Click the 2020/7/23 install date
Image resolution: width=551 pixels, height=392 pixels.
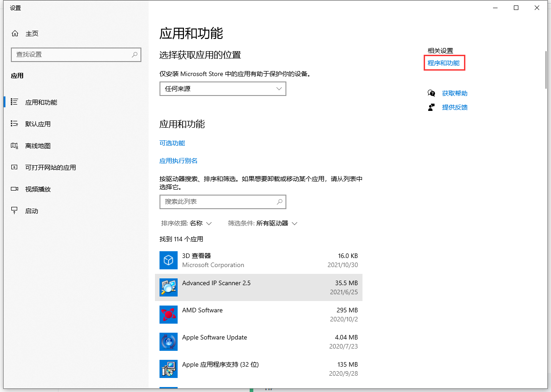point(343,346)
